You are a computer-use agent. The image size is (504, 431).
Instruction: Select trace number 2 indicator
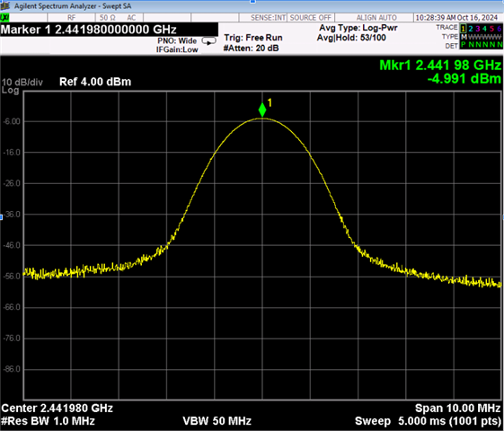coord(470,29)
